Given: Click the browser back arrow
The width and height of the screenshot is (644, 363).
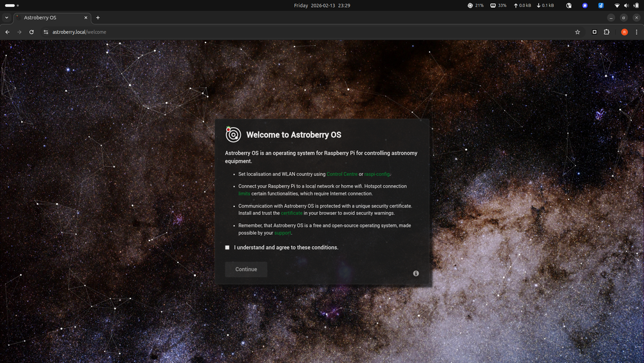Looking at the screenshot, I should [x=8, y=32].
